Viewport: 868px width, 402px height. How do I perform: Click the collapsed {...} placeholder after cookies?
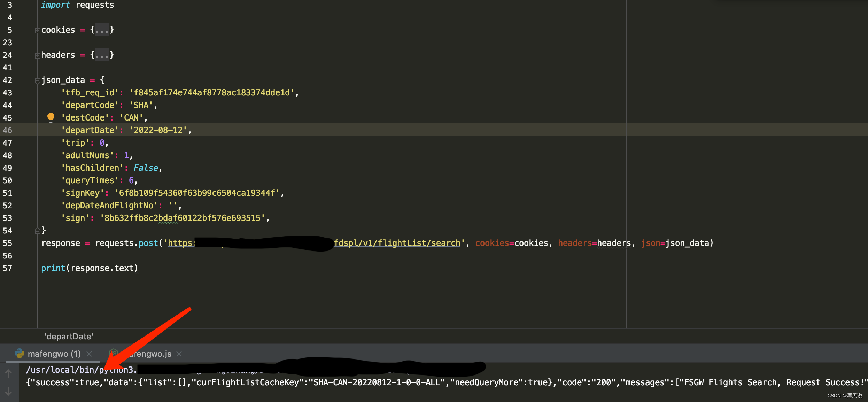point(102,30)
